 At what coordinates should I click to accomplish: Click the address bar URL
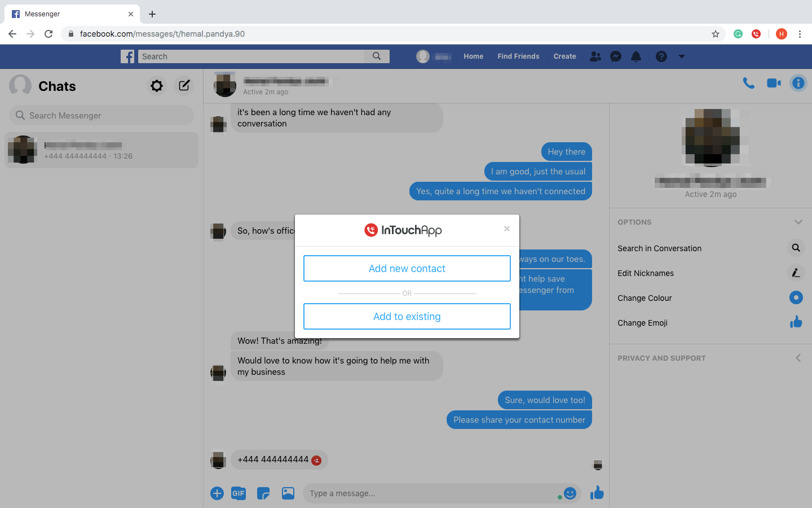point(162,34)
